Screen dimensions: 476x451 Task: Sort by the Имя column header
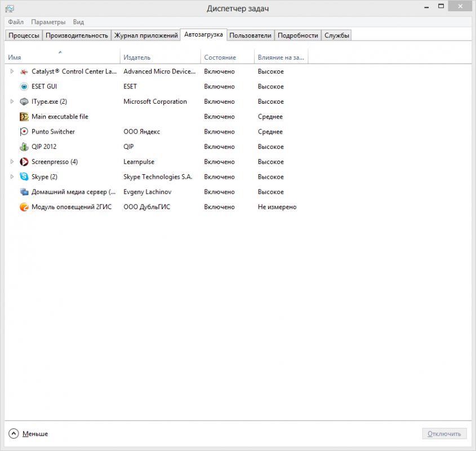coord(62,57)
